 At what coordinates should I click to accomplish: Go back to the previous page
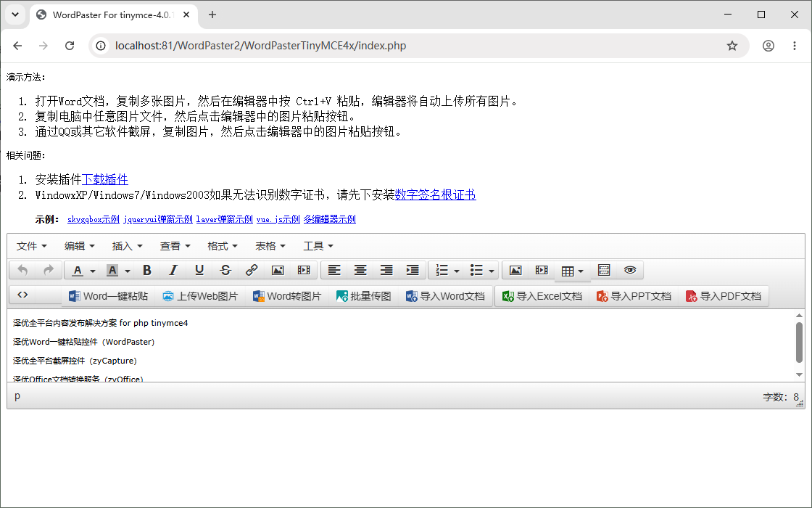click(x=17, y=46)
